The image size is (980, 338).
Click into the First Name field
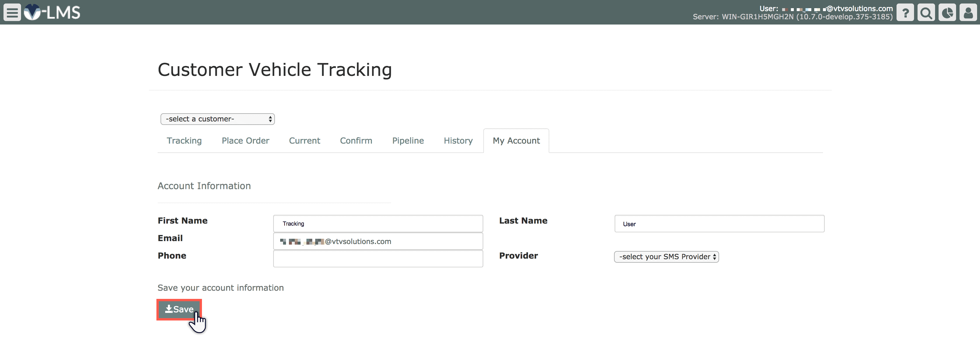(x=378, y=224)
